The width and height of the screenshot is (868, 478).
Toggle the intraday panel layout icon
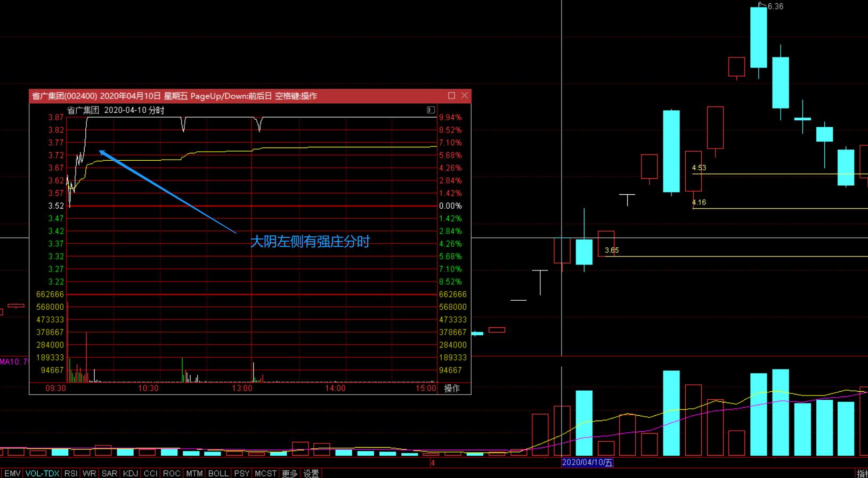tap(431, 110)
